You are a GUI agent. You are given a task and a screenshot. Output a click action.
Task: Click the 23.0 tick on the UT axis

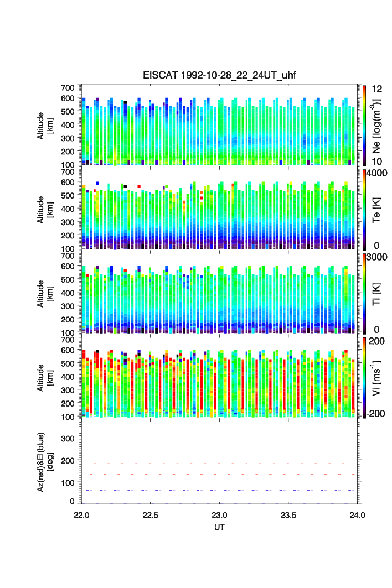[x=219, y=515]
